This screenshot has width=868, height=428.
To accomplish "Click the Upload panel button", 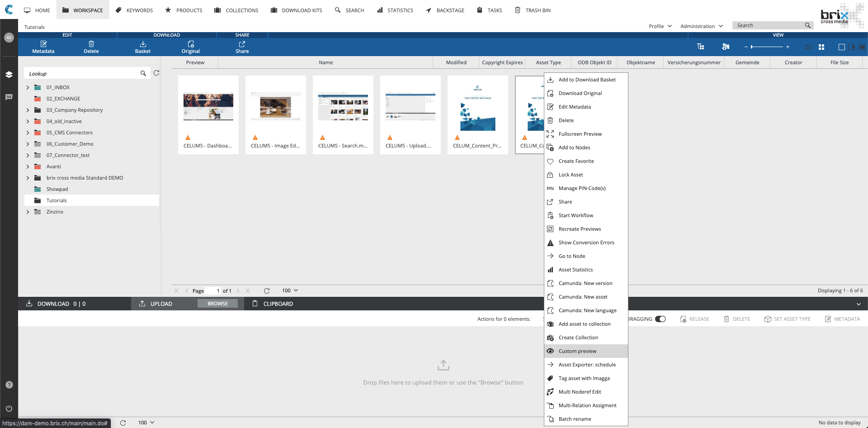I will pyautogui.click(x=156, y=304).
